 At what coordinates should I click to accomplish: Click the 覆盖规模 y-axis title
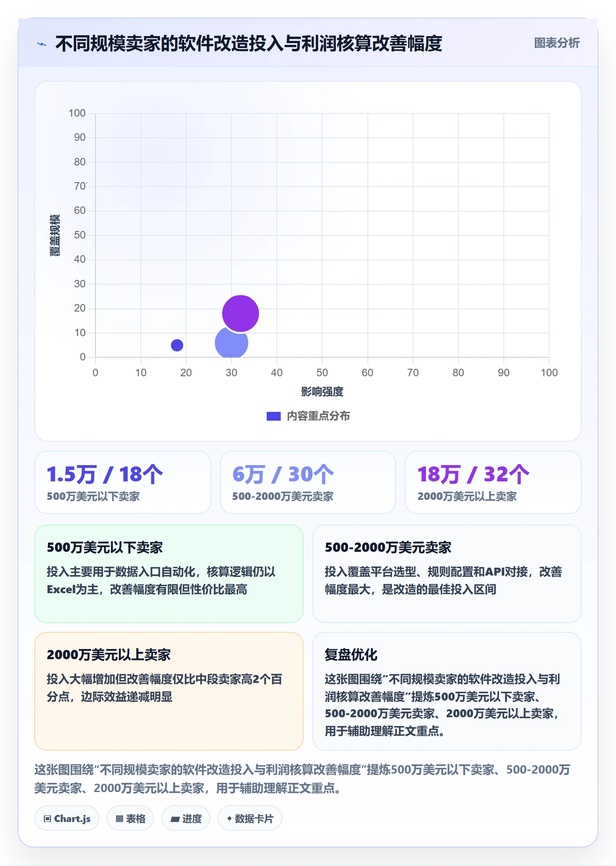[x=55, y=235]
